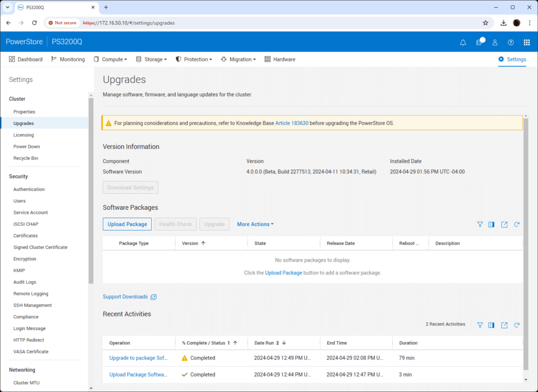
Task: Sort by Date Run column
Action: pyautogui.click(x=270, y=343)
